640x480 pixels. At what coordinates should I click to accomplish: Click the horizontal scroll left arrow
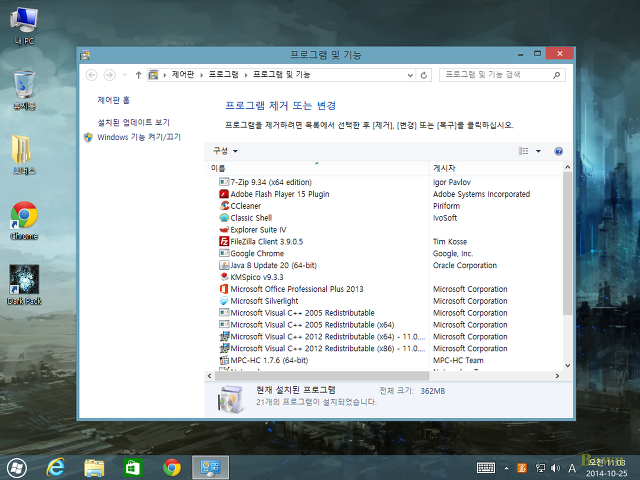[x=209, y=376]
